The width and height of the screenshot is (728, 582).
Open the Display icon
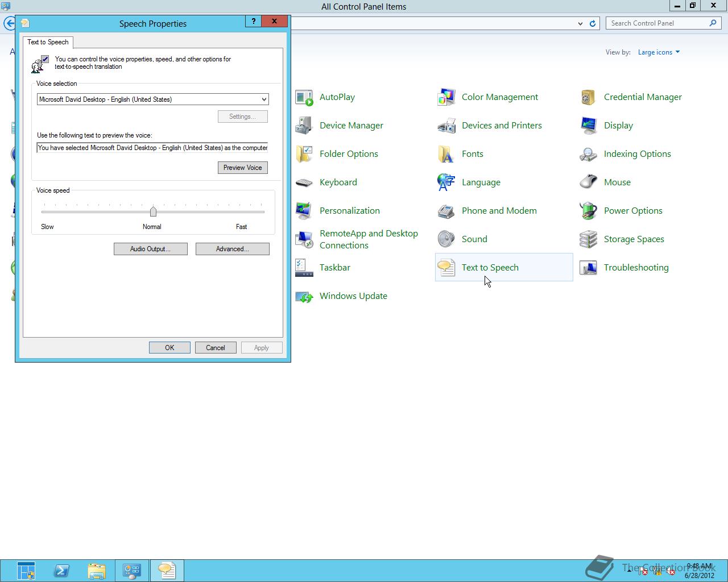589,126
